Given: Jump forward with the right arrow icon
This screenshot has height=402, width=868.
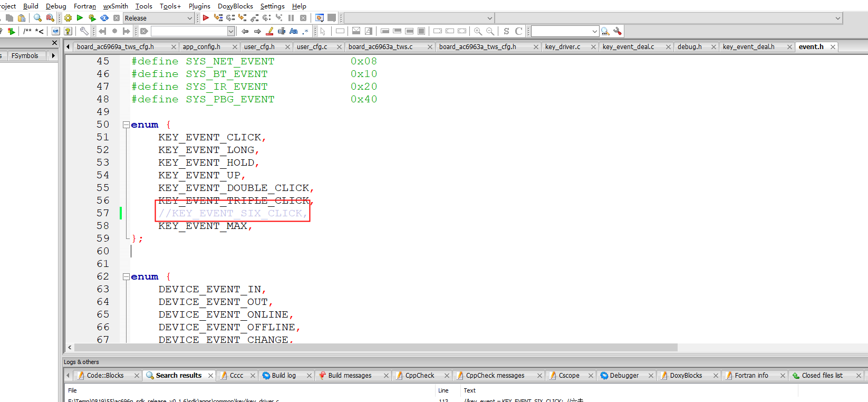Looking at the screenshot, I should coord(257,31).
